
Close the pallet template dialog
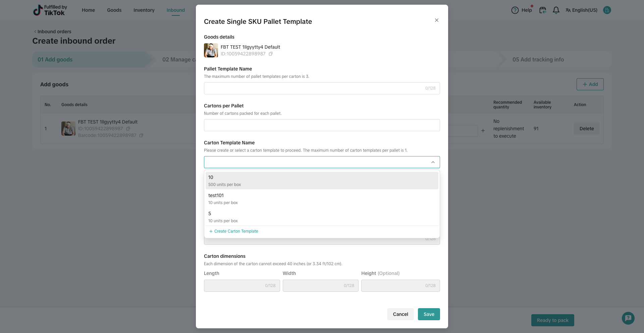coord(436,20)
